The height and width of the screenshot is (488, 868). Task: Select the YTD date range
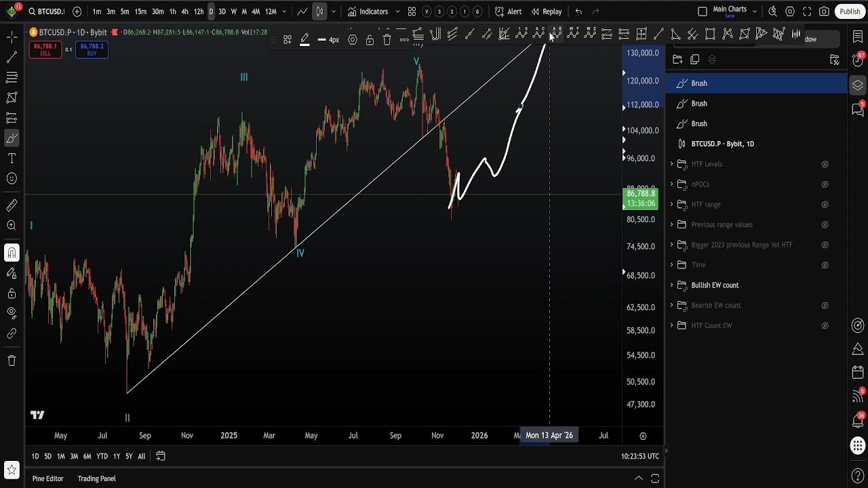tap(102, 456)
